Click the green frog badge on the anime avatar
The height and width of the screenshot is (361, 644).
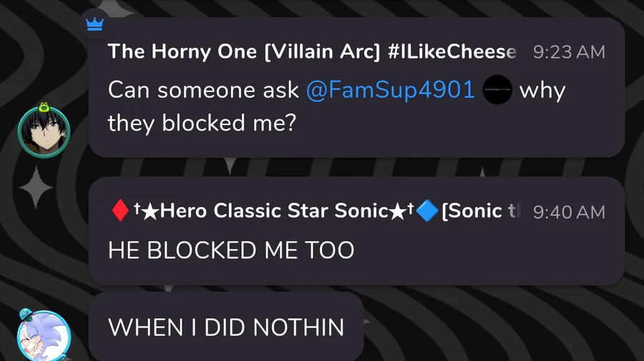point(44,108)
